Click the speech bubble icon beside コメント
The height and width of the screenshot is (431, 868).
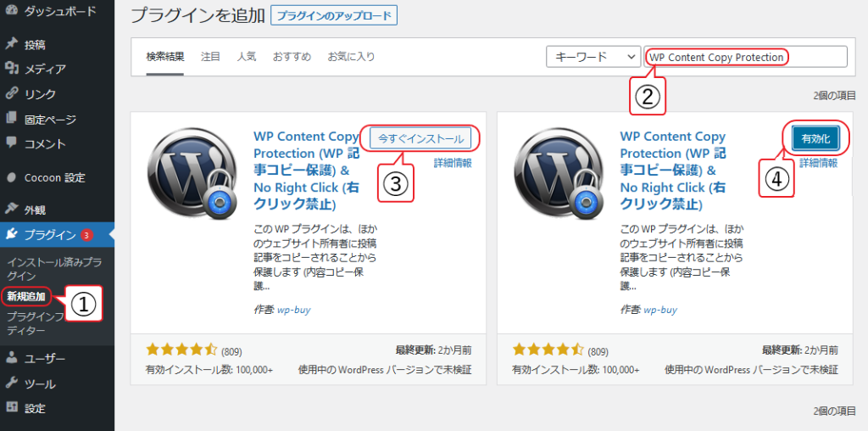(11, 143)
